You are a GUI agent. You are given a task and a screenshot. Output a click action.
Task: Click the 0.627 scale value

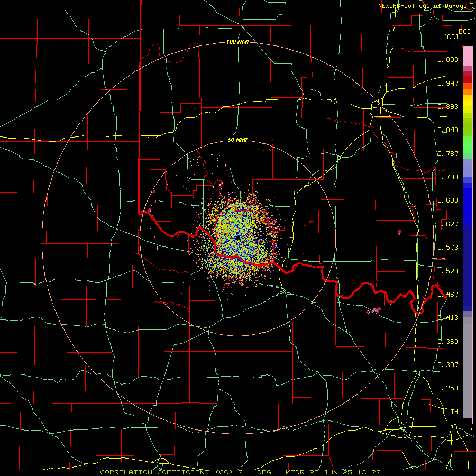click(448, 224)
